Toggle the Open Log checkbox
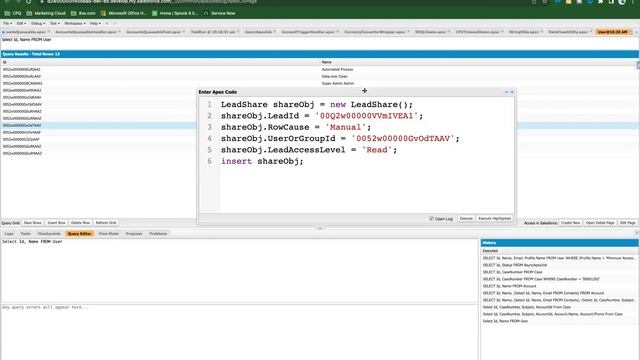The height and width of the screenshot is (360, 640). point(431,219)
